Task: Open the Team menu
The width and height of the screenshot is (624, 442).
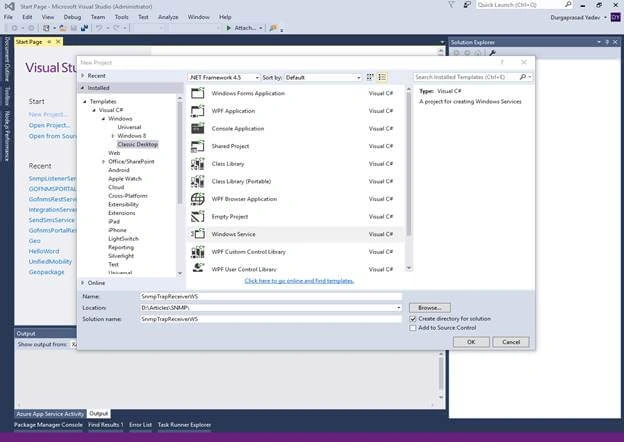Action: pos(98,17)
